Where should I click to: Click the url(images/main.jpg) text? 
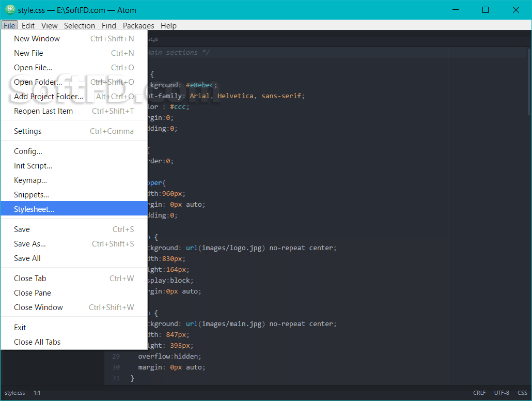point(225,324)
